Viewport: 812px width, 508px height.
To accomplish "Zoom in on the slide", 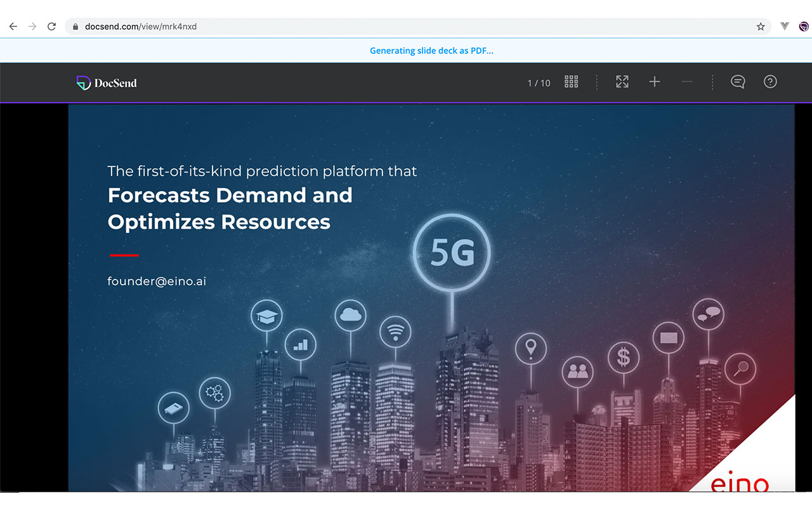I will pyautogui.click(x=655, y=81).
